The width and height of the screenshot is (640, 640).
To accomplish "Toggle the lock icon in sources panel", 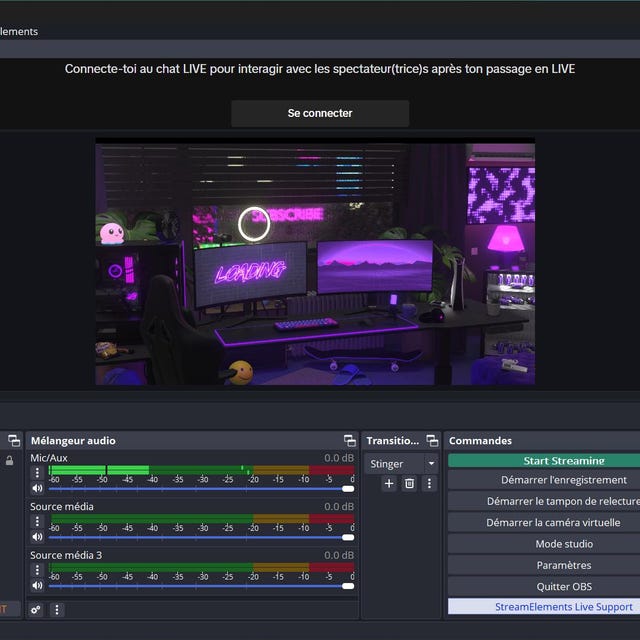I will (x=9, y=461).
